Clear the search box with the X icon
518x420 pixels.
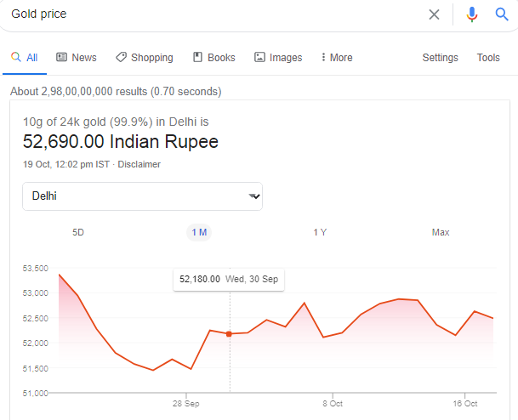434,14
